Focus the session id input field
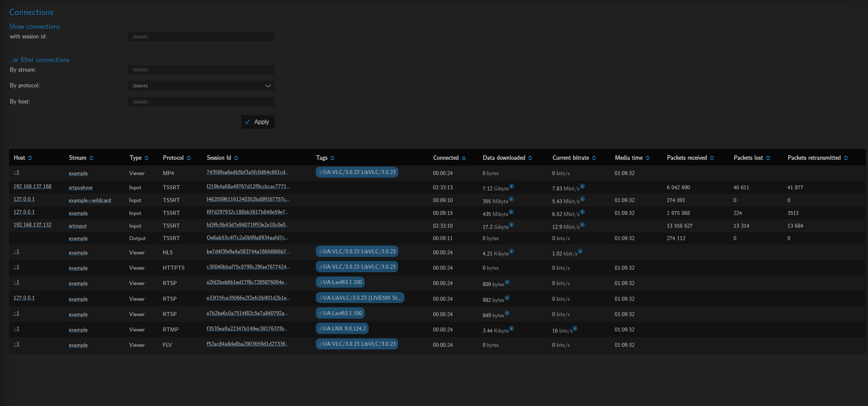Viewport: 868px width, 406px height. tap(201, 37)
